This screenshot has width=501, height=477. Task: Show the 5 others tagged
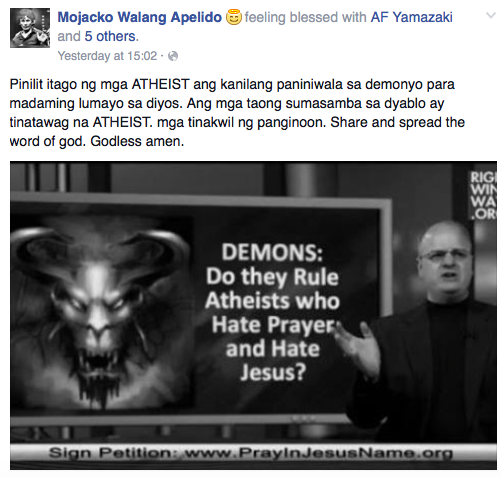pos(110,36)
